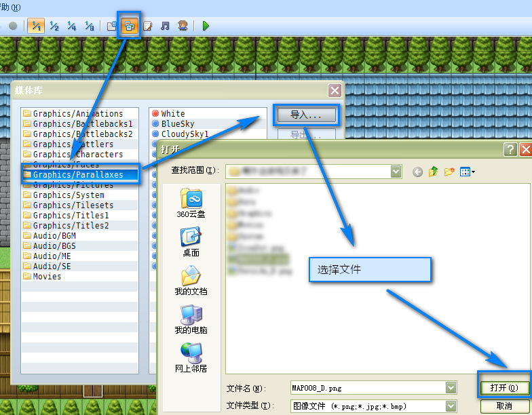Select Audio/ME folder
Image resolution: width=532 pixels, height=415 pixels.
(80, 256)
